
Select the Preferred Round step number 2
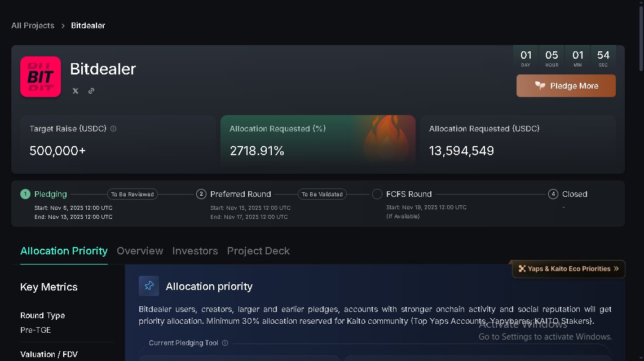(201, 194)
